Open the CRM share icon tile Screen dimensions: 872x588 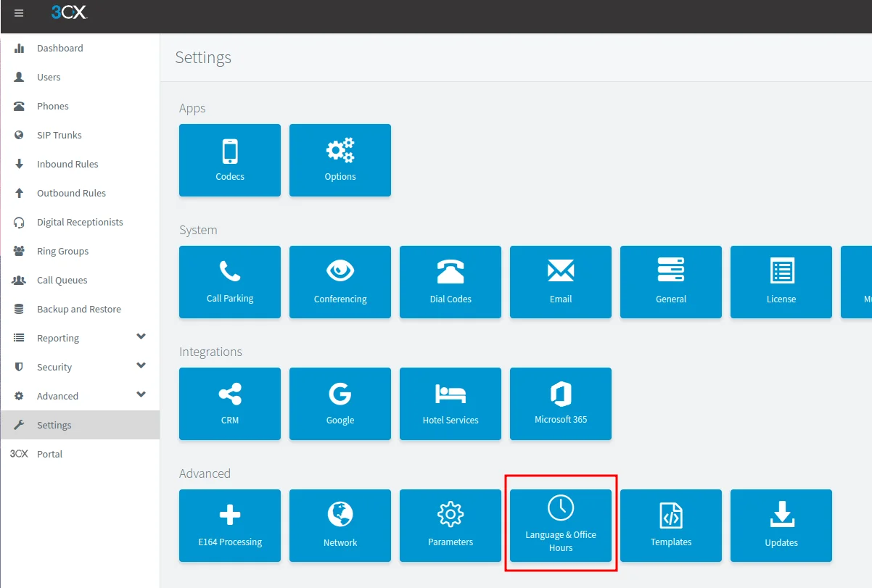click(x=230, y=404)
